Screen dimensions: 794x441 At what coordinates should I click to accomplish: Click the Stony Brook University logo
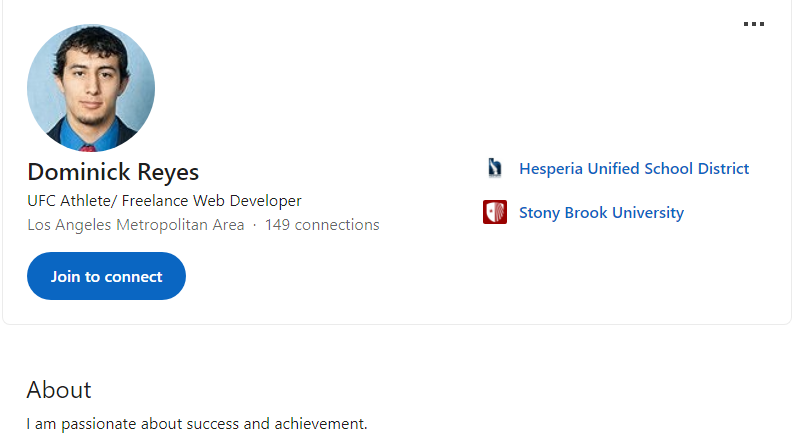(495, 212)
